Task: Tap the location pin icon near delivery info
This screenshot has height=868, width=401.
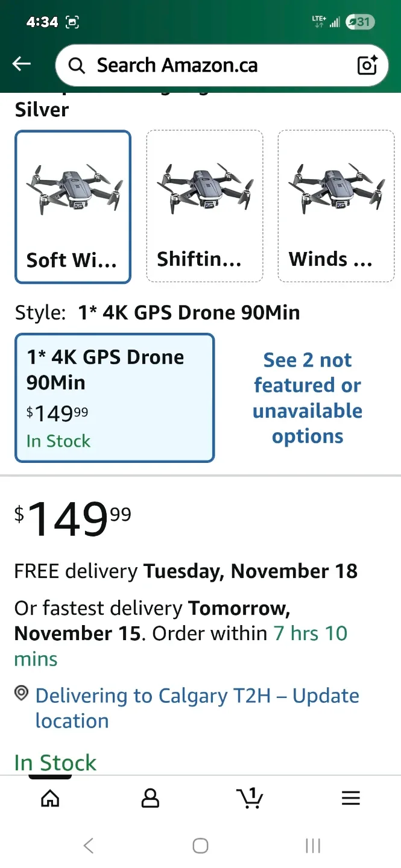Action: click(21, 694)
